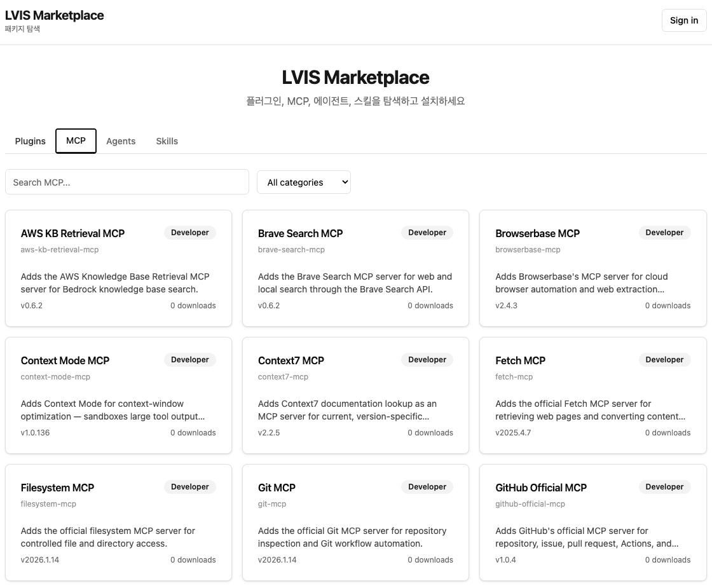Screen dimensions: 712x588
Task: Click the slug text brave-search-mcp
Action: click(x=291, y=250)
